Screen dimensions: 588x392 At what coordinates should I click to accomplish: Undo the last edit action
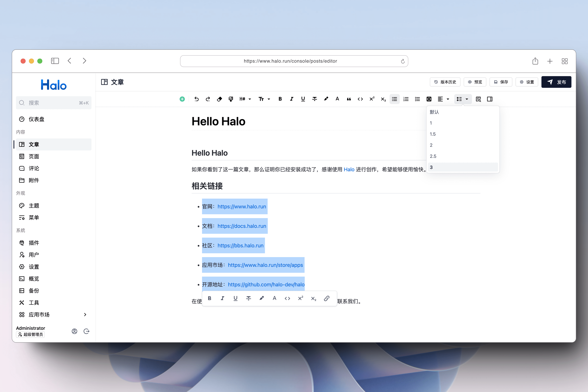click(196, 99)
